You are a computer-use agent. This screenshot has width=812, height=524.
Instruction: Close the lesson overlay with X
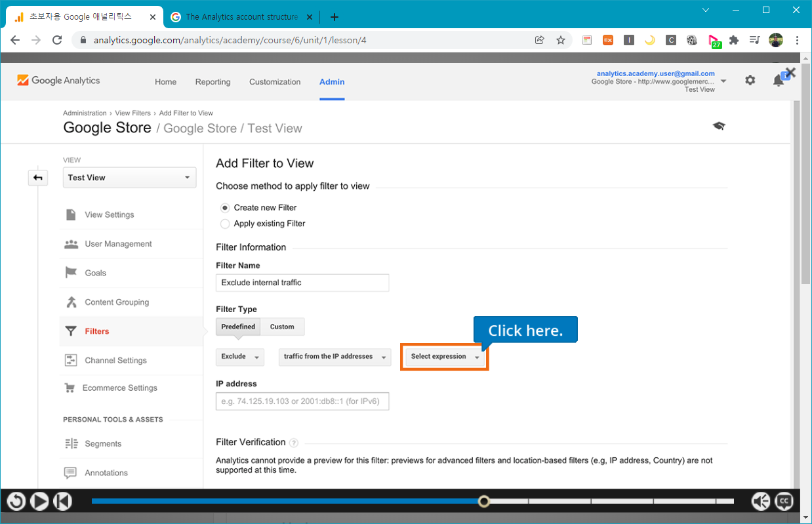tap(790, 73)
